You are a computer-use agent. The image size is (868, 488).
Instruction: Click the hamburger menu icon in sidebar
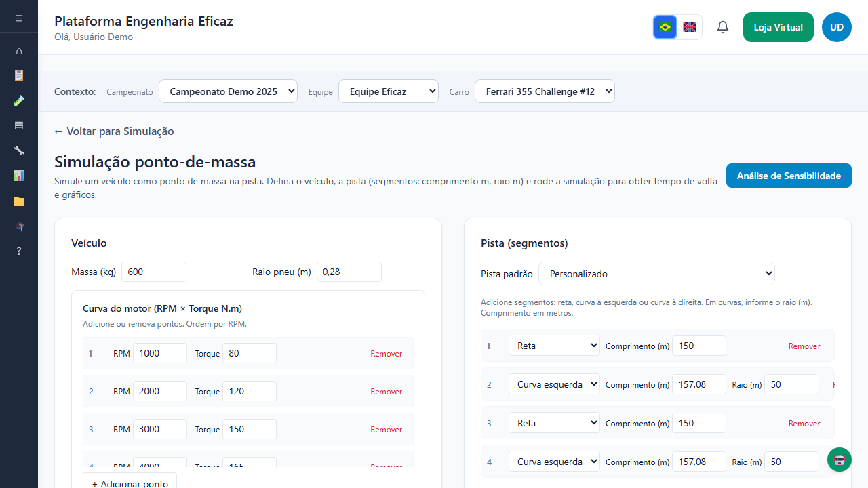pyautogui.click(x=19, y=18)
